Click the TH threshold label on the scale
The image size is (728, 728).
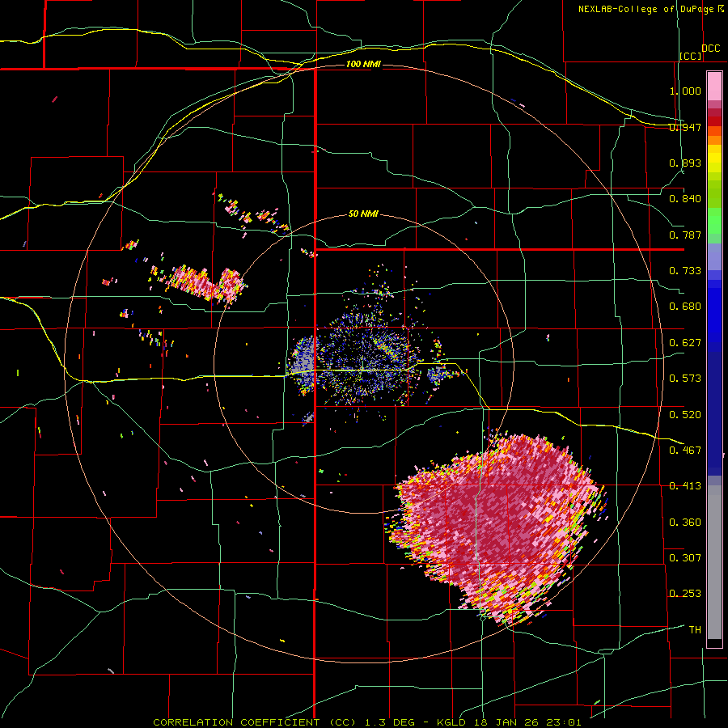[x=695, y=630]
